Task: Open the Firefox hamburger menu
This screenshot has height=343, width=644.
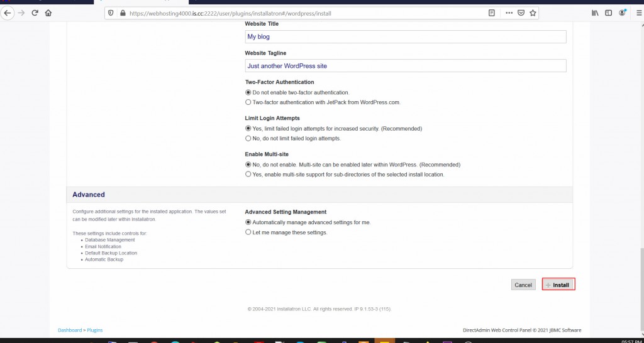Action: click(x=639, y=13)
